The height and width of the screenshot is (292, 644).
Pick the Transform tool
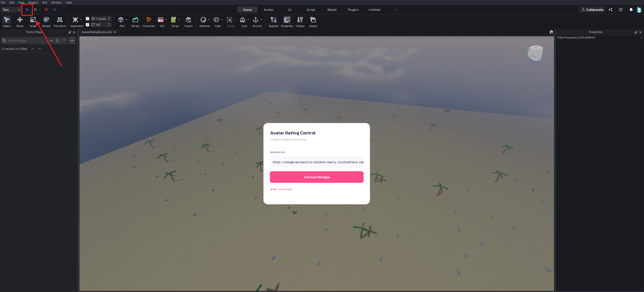point(60,22)
